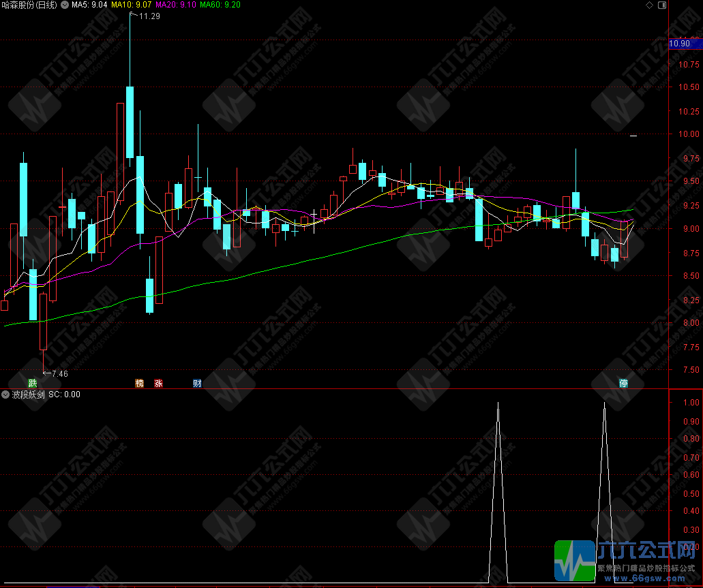
Task: Click the 1.00 indicator axis label
Action: click(x=691, y=403)
